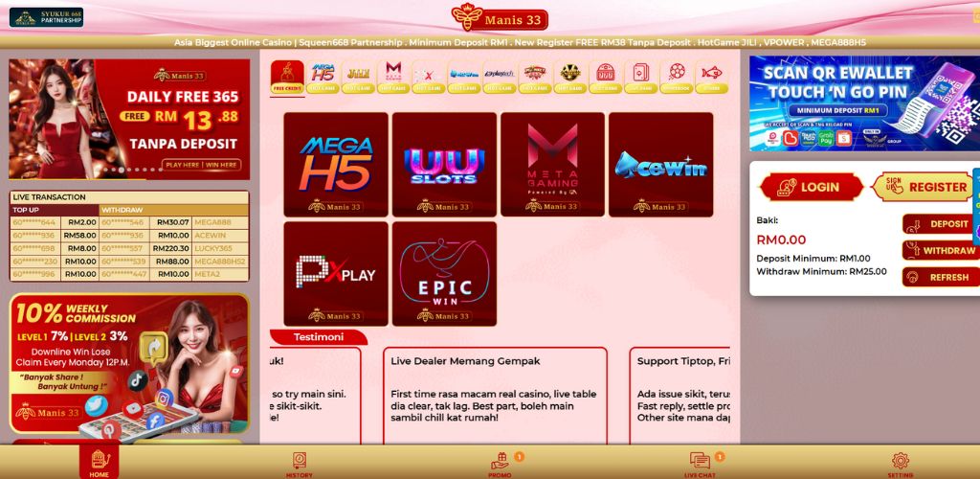
Task: Select the ACEWIN cell in transactions
Action: pos(220,235)
